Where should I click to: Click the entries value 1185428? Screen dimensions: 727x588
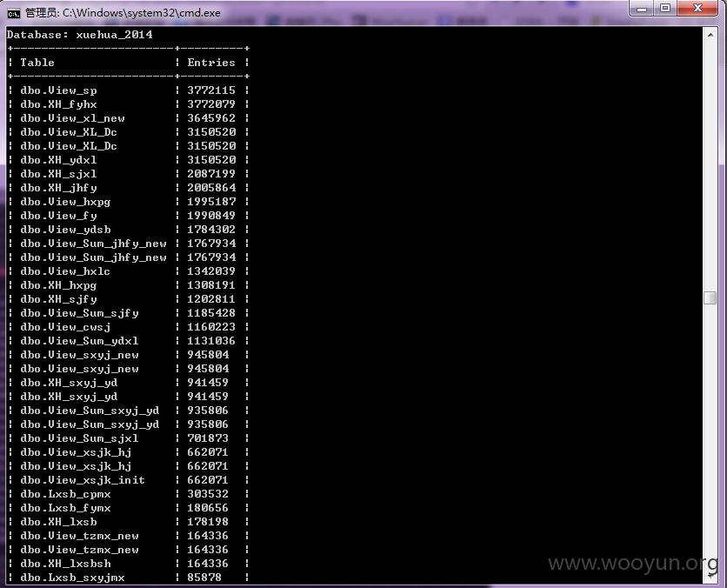pos(211,313)
